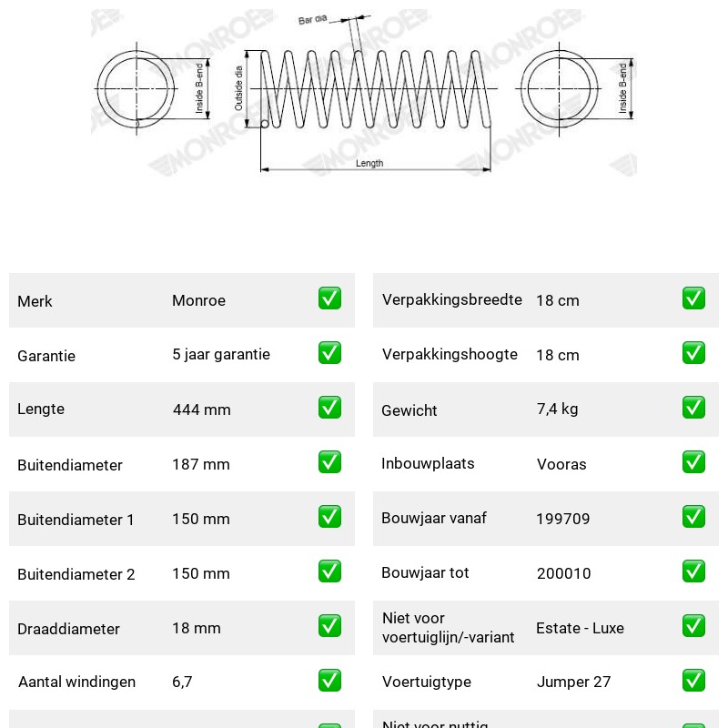Click the checkmark beside Bouwjaar tot 200010

click(693, 571)
